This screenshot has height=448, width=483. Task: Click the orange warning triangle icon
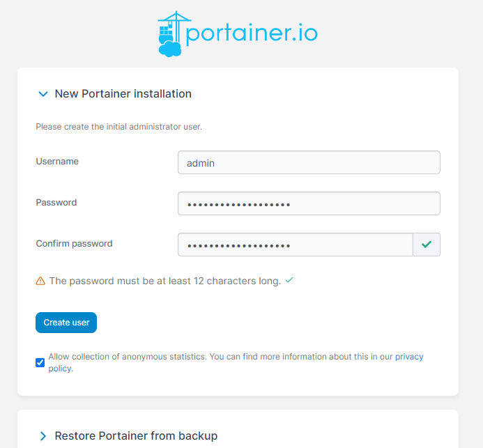[40, 281]
